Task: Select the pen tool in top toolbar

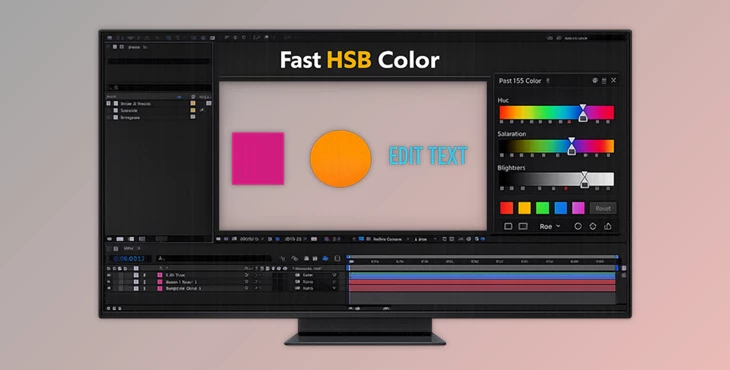Action: 257,38
